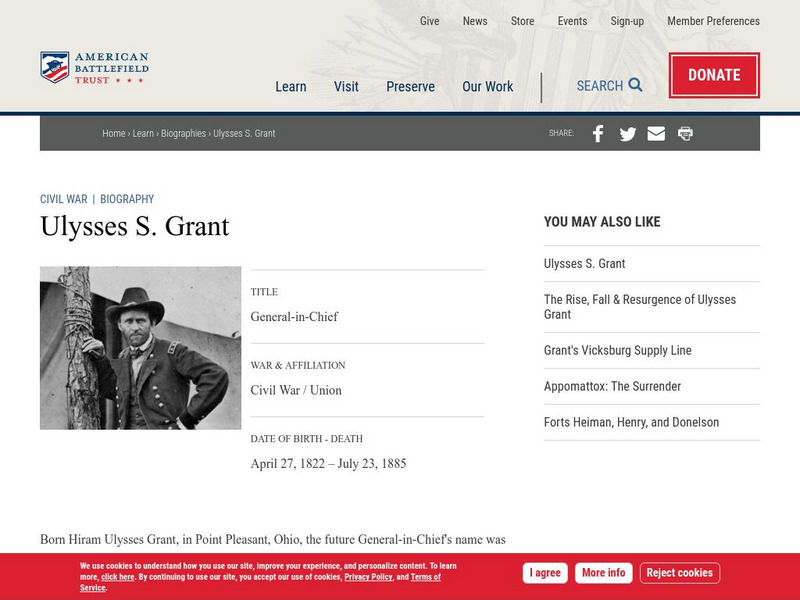This screenshot has width=800, height=600.
Task: Share the page via email
Action: (x=656, y=132)
